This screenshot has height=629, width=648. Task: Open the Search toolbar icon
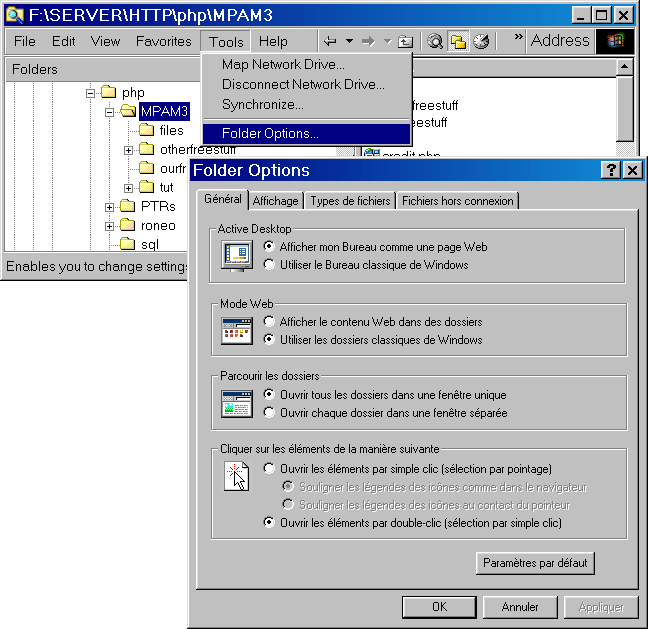click(x=435, y=41)
